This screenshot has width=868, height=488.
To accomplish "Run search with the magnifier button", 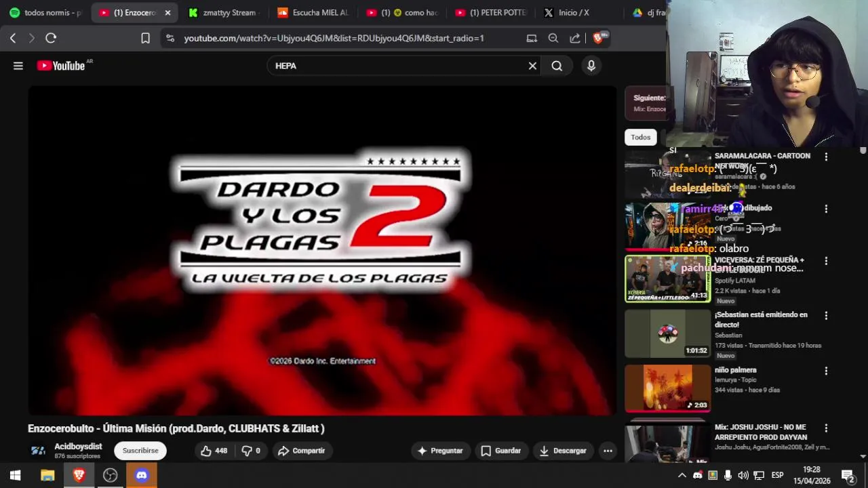I will [557, 66].
